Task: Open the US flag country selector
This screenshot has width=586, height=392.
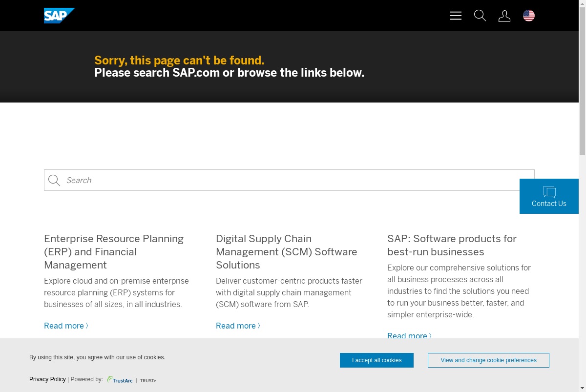Action: (529, 16)
